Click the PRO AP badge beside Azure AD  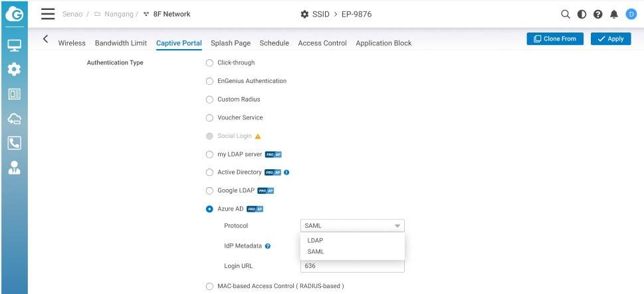pos(255,209)
